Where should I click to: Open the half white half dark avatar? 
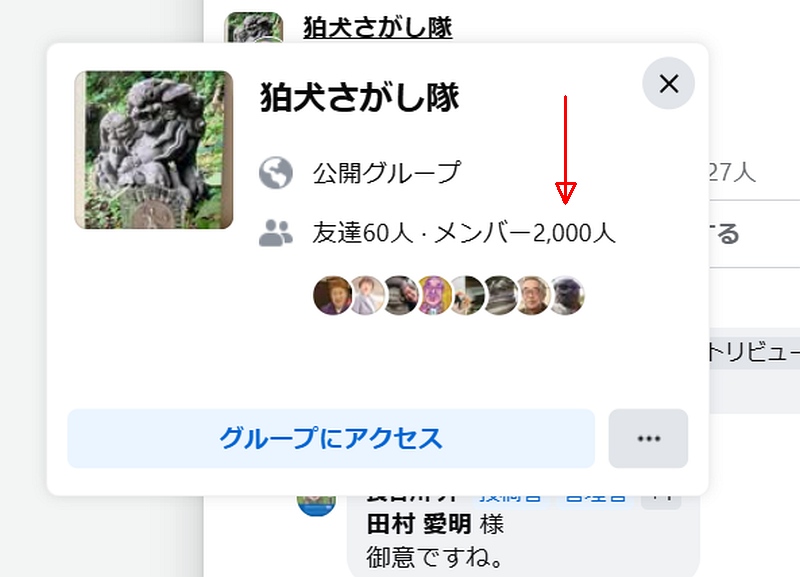pos(466,295)
